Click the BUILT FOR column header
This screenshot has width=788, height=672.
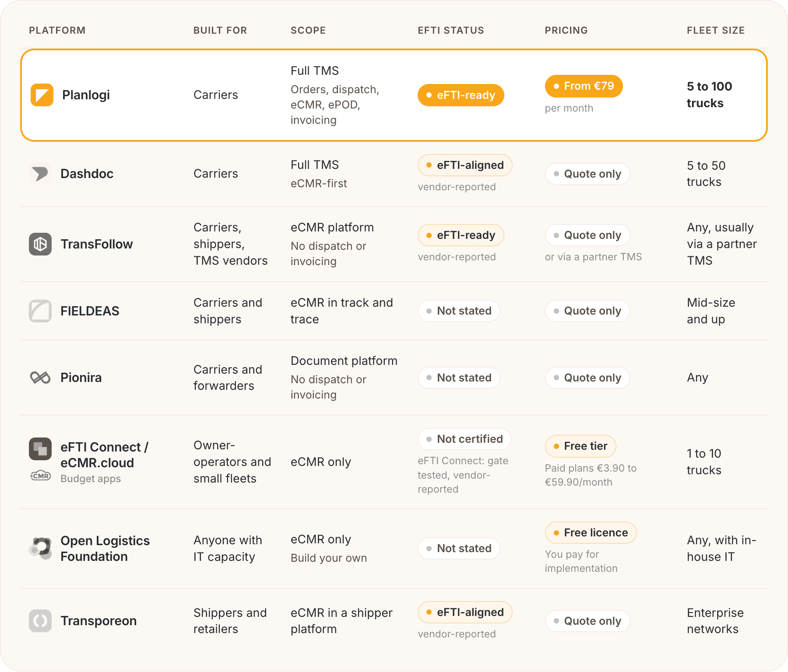(x=220, y=30)
